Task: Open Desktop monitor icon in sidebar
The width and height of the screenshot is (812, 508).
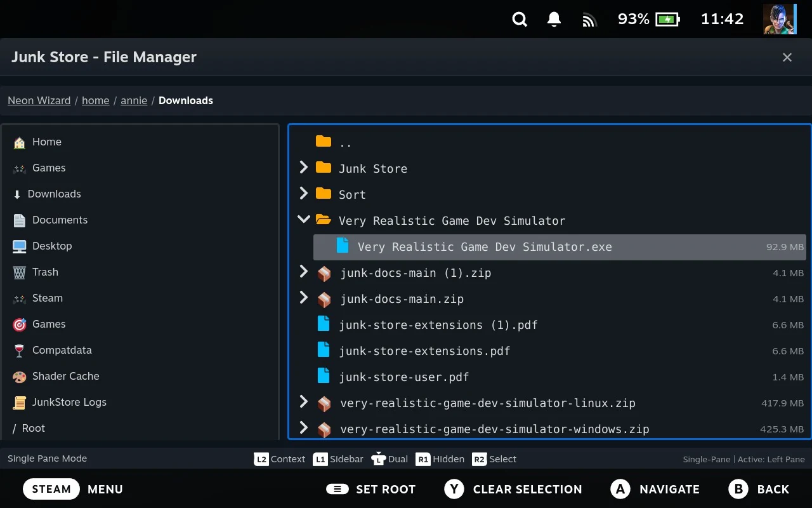Action: coord(20,246)
